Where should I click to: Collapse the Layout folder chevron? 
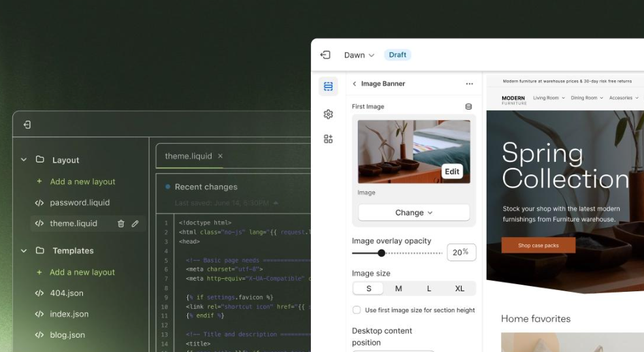pyautogui.click(x=24, y=160)
